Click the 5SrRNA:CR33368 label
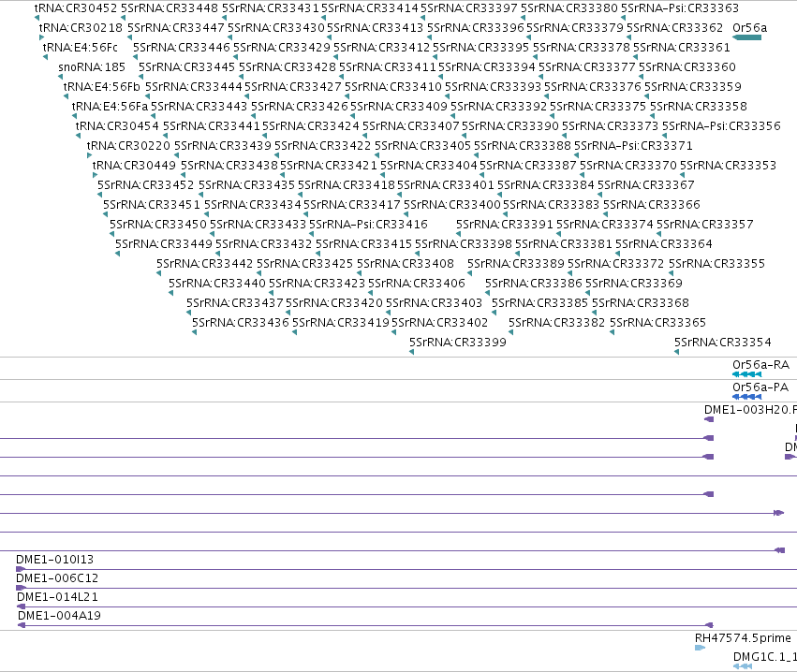The height and width of the screenshot is (672, 797). point(641,303)
